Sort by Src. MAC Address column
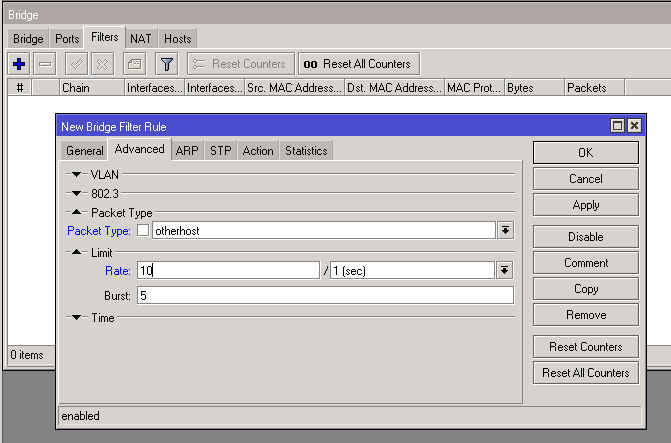The image size is (671, 443). pyautogui.click(x=294, y=88)
